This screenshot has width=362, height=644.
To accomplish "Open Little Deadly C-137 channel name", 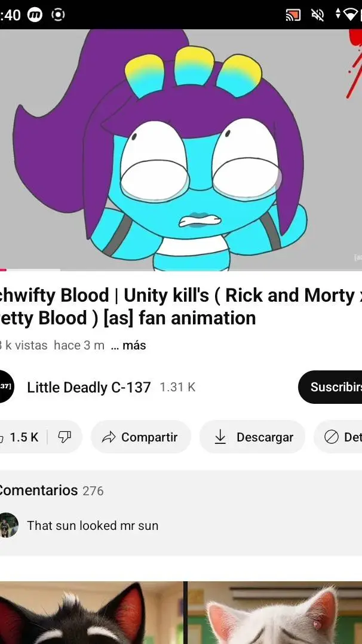I will pos(89,387).
